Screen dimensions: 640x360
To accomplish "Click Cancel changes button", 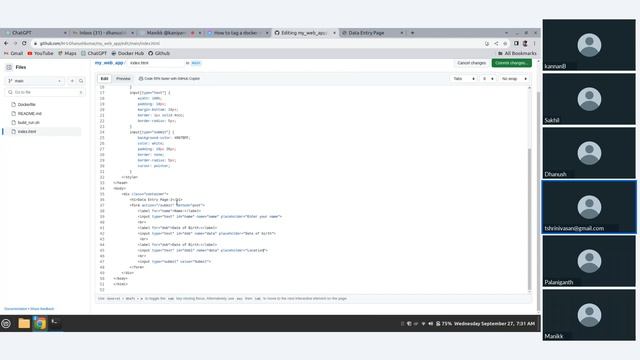I will [x=471, y=63].
